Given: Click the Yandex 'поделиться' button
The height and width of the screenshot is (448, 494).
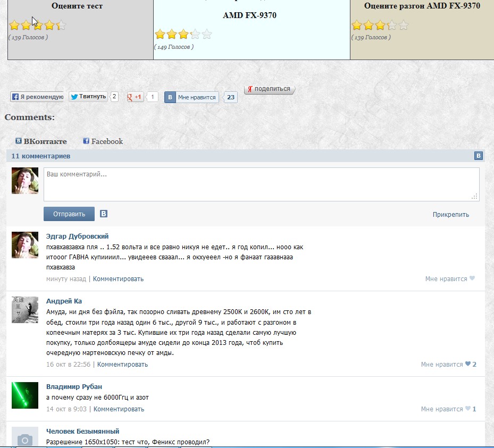Looking at the screenshot, I should point(269,89).
